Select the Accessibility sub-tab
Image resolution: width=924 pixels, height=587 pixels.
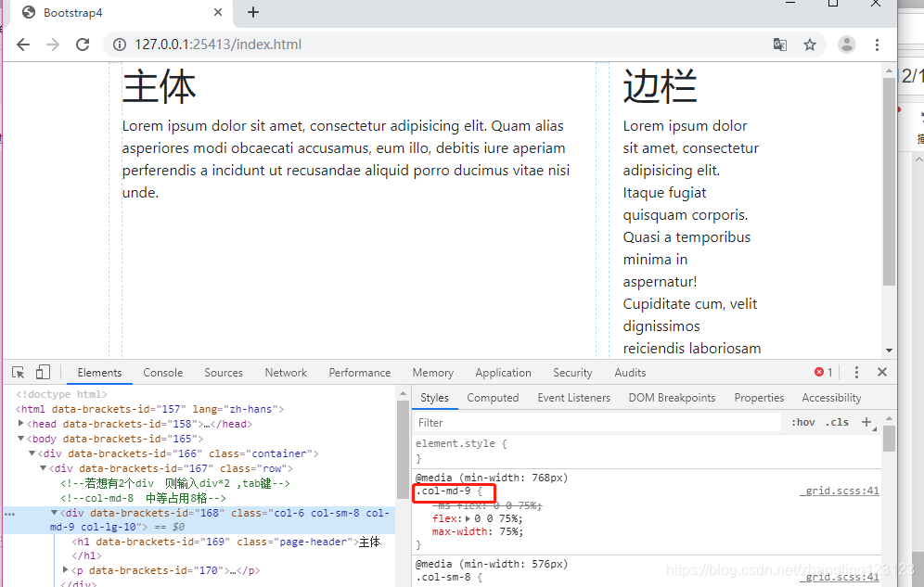coord(831,398)
